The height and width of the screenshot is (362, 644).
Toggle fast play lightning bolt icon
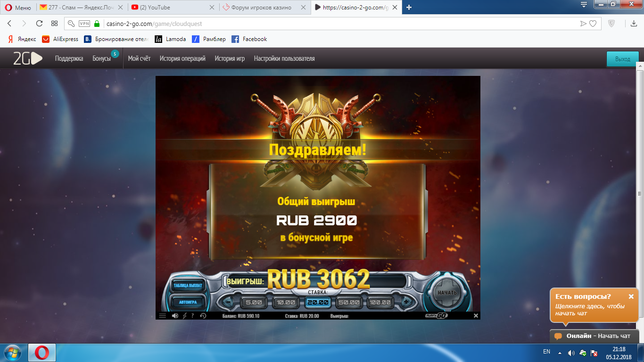pyautogui.click(x=184, y=316)
